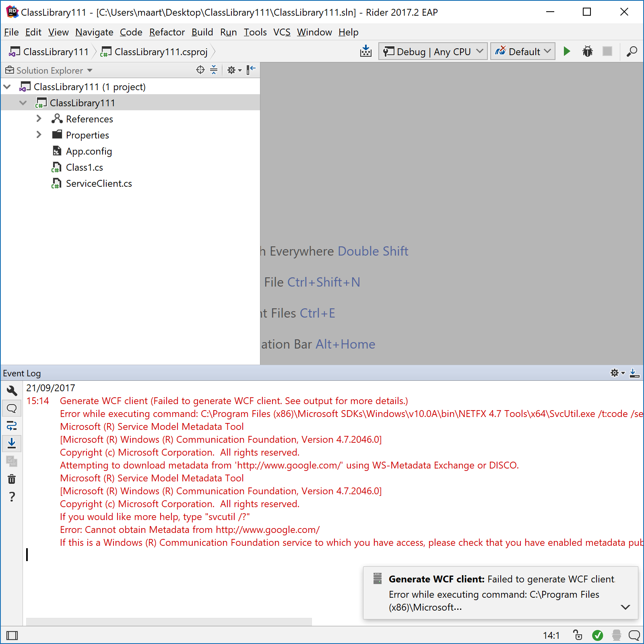Start debugging with the bug icon
The width and height of the screenshot is (644, 644).
(x=588, y=52)
